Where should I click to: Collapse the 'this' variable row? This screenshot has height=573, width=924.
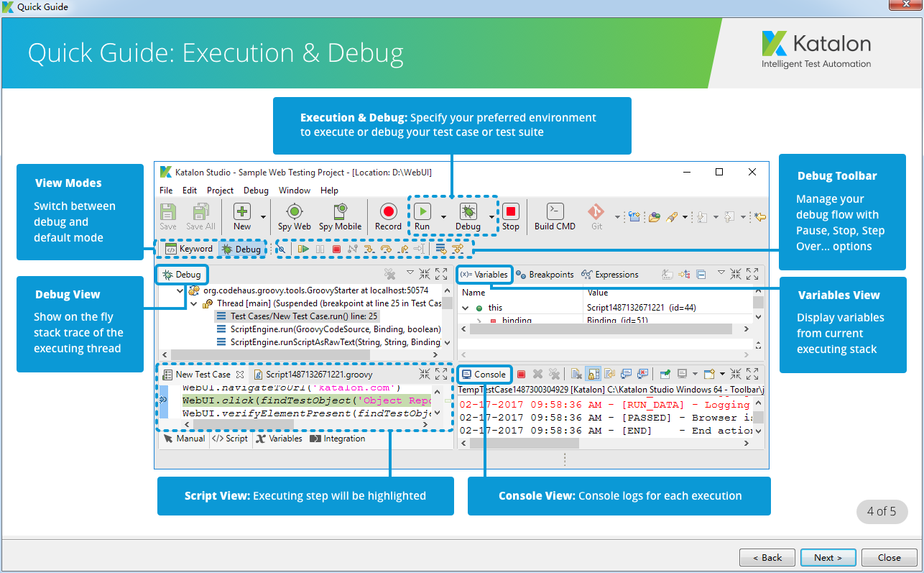tap(466, 308)
